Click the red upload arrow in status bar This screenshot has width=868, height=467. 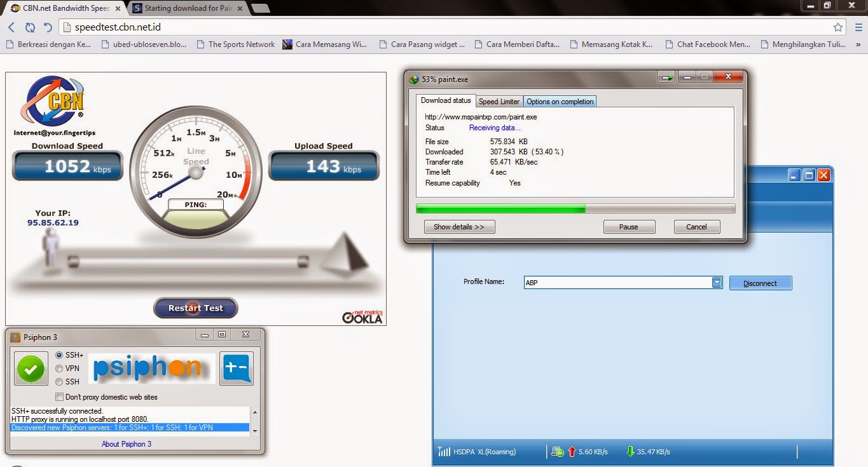click(x=572, y=452)
